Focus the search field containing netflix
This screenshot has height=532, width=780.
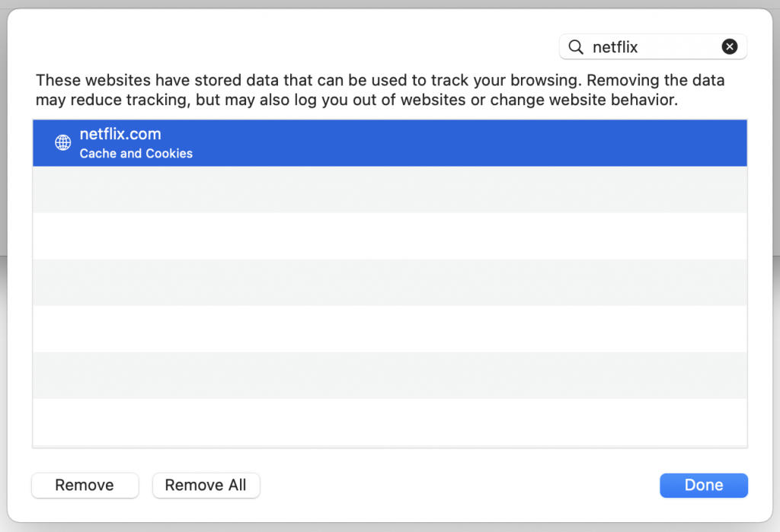pyautogui.click(x=653, y=46)
